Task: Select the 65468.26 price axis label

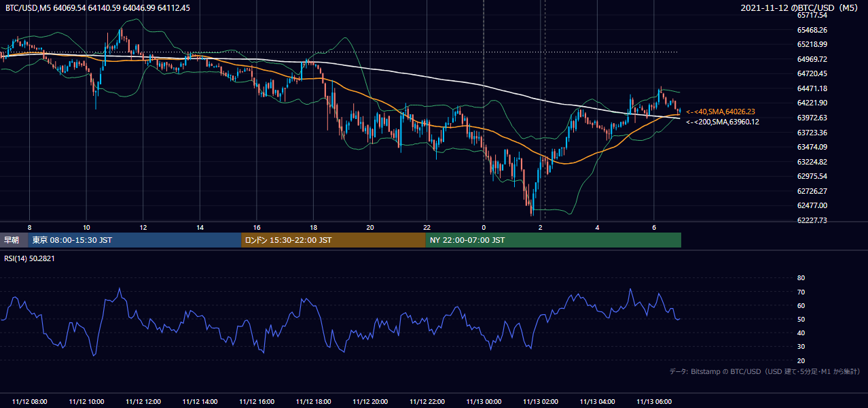Action: 812,30
